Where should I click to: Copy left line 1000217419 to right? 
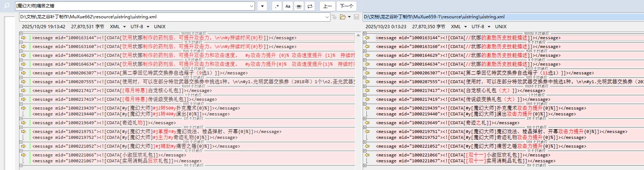point(23,99)
